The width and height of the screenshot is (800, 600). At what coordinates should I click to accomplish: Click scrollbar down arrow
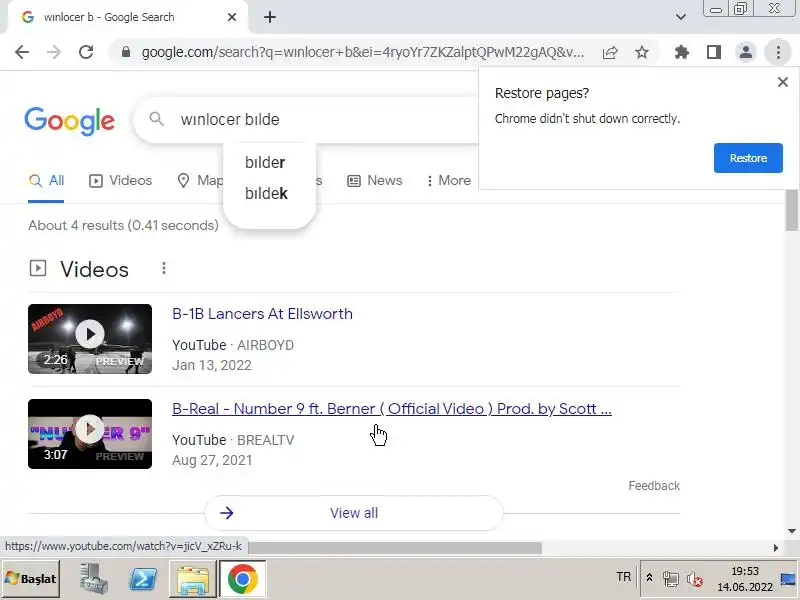pos(792,531)
